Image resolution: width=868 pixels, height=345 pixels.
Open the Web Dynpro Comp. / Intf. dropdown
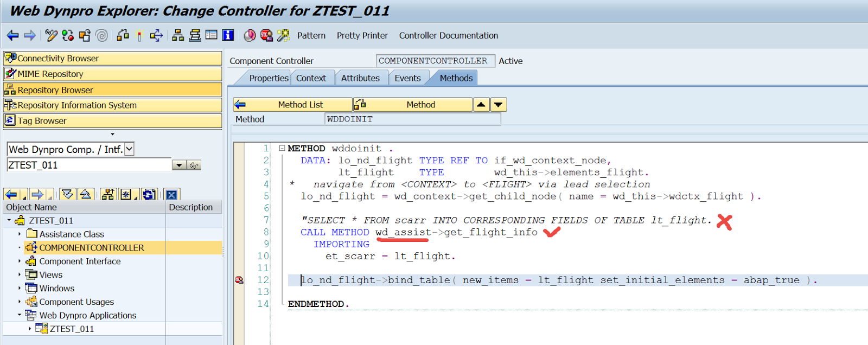coord(129,149)
